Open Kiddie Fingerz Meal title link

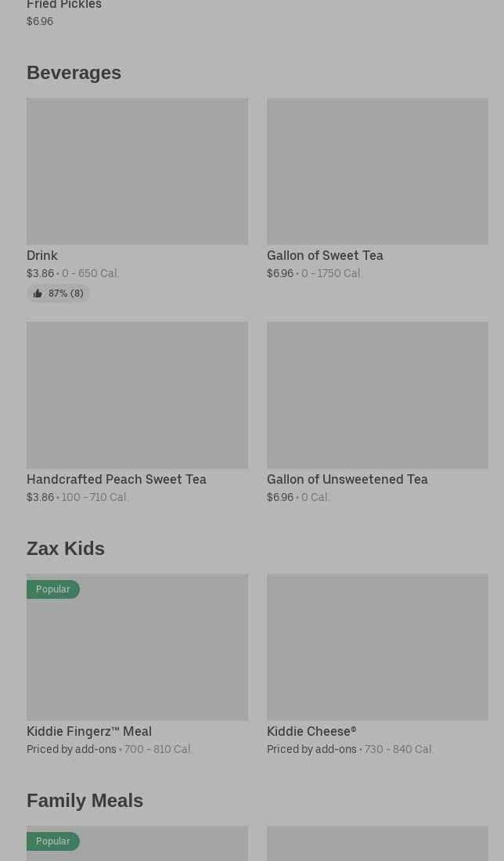[89, 731]
